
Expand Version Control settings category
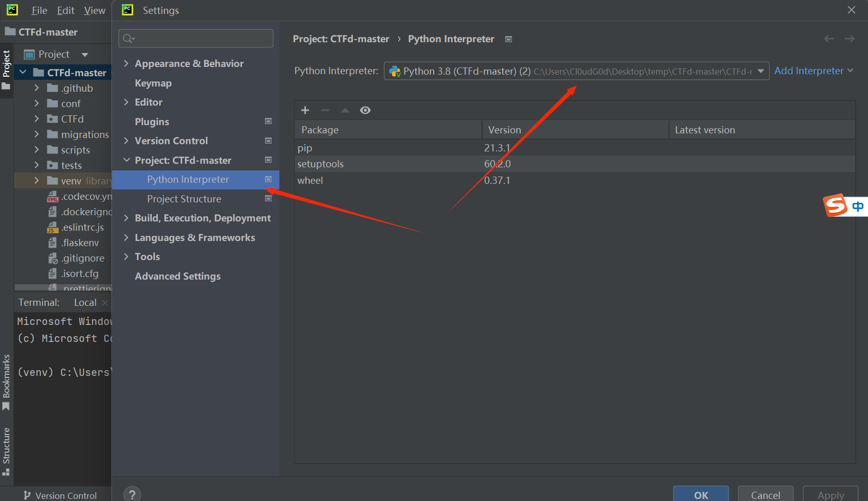[x=126, y=141]
